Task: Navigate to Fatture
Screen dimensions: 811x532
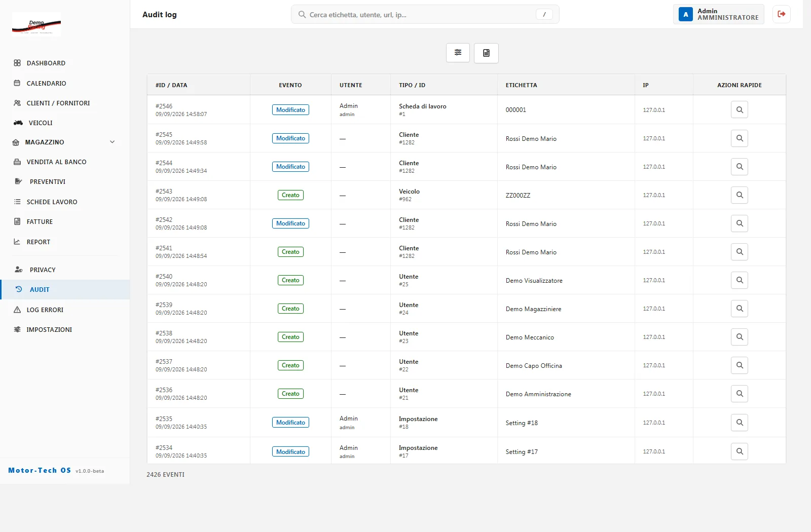Action: [65, 221]
